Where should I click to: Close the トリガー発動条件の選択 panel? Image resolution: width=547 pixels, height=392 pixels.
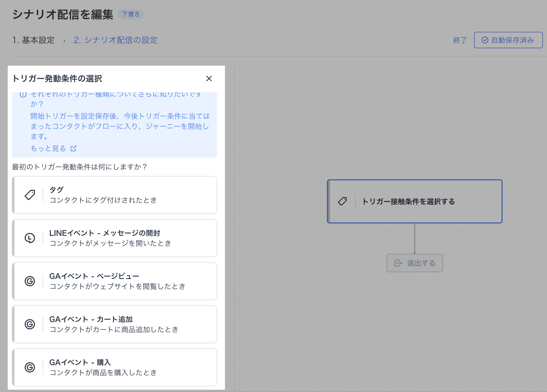point(209,79)
